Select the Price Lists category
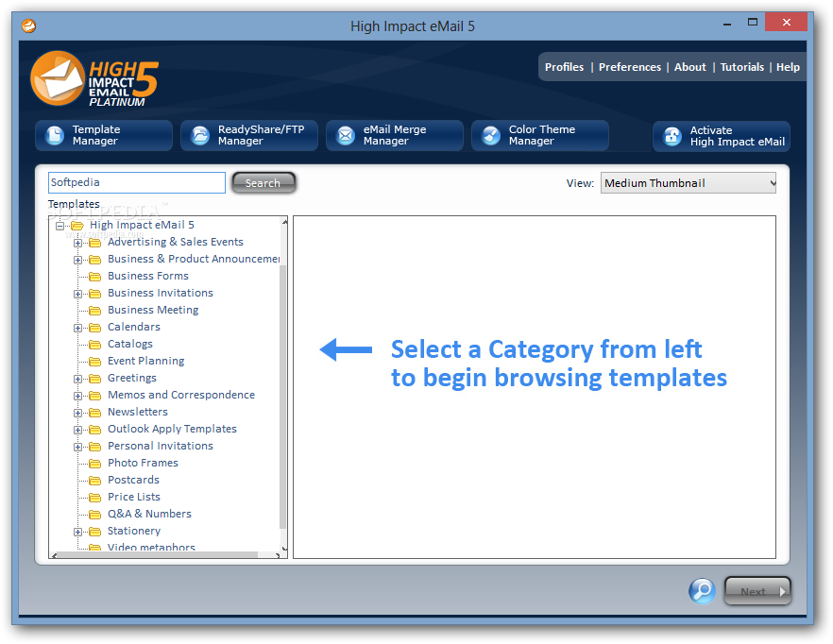Screen dimensions: 833x644 pyautogui.click(x=134, y=497)
